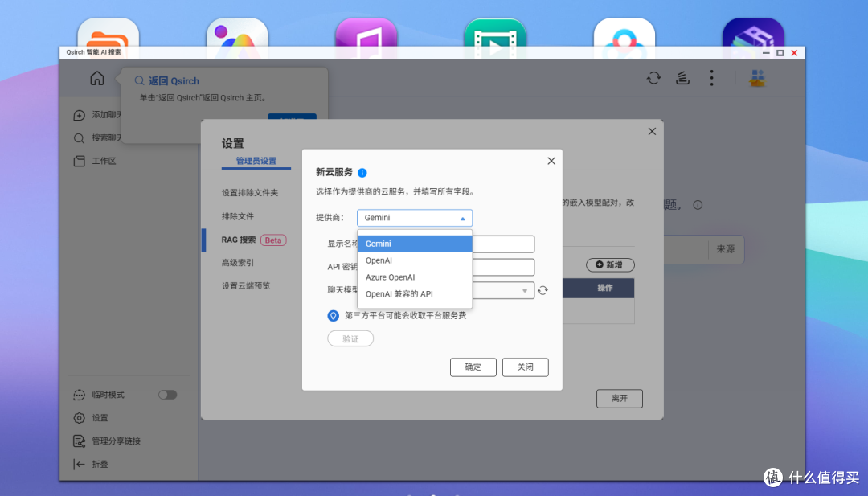Screen dimensions: 868x496
Task: Click the refresh sync icon in top toolbar
Action: (653, 78)
